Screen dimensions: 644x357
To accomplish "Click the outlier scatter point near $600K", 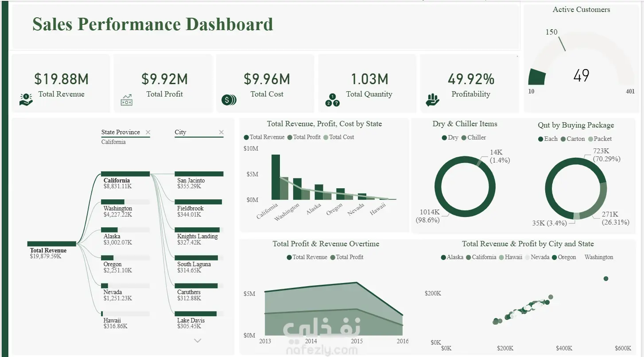I will 606,279.
